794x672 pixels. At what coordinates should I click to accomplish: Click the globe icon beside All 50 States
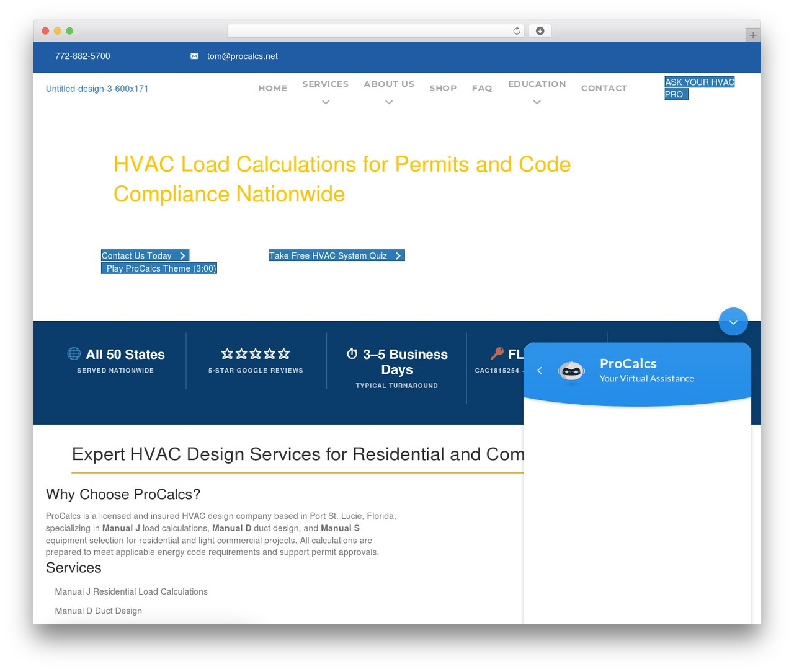[74, 353]
